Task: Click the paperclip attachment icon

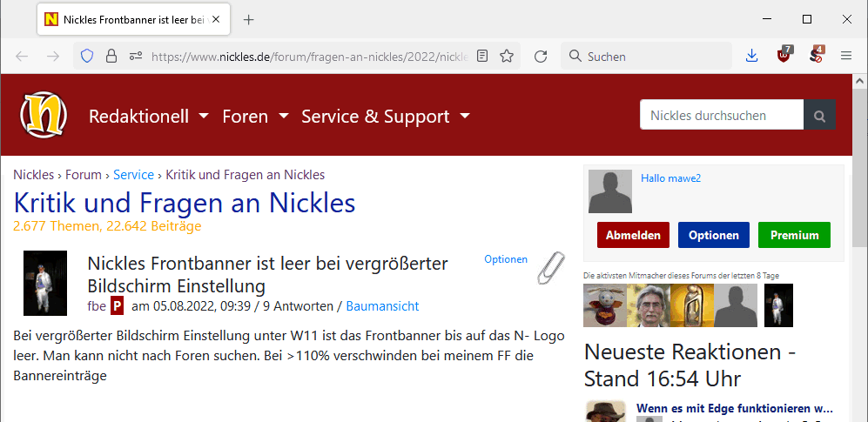Action: click(551, 268)
